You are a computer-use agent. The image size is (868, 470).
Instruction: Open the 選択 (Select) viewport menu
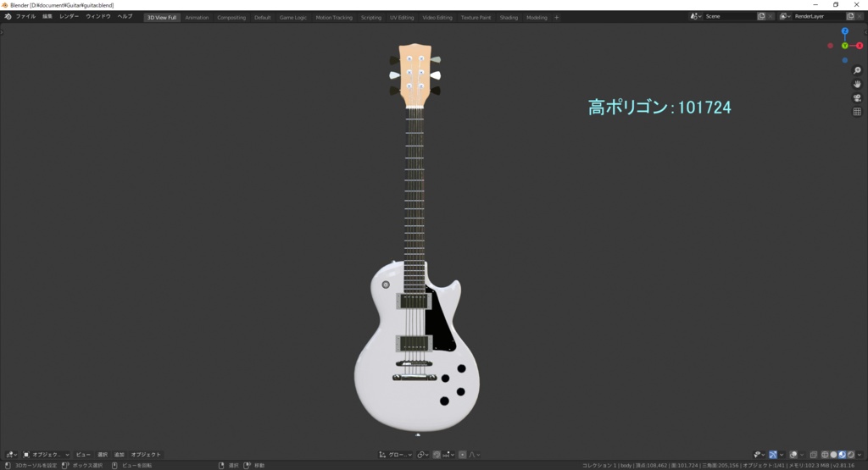pyautogui.click(x=103, y=455)
